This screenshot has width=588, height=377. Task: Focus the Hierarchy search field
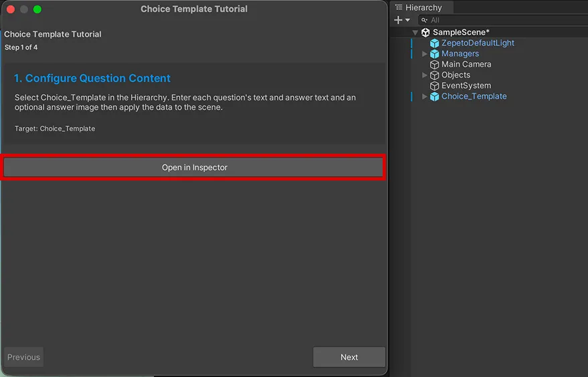tap(502, 20)
